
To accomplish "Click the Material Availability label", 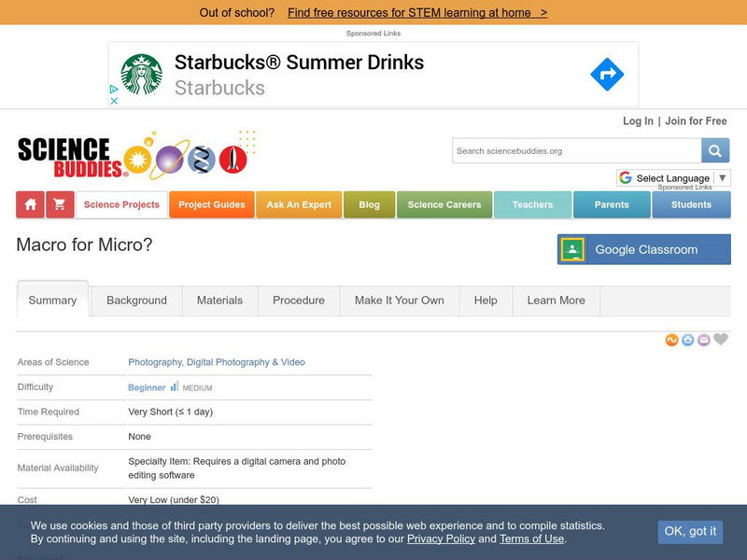I will tap(58, 469).
